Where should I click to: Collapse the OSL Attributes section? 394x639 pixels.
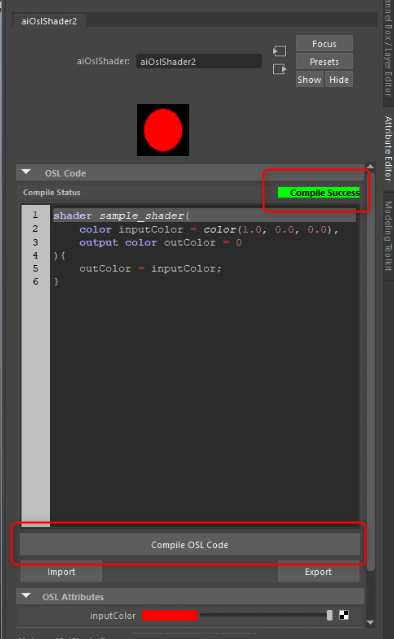[26, 596]
